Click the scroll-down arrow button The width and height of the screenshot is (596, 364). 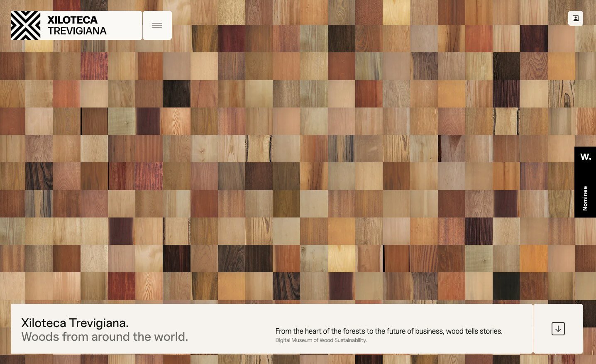[x=558, y=329]
